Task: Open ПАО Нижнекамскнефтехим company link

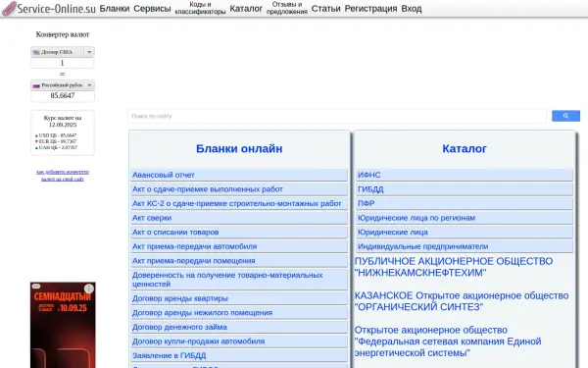Action: click(454, 267)
